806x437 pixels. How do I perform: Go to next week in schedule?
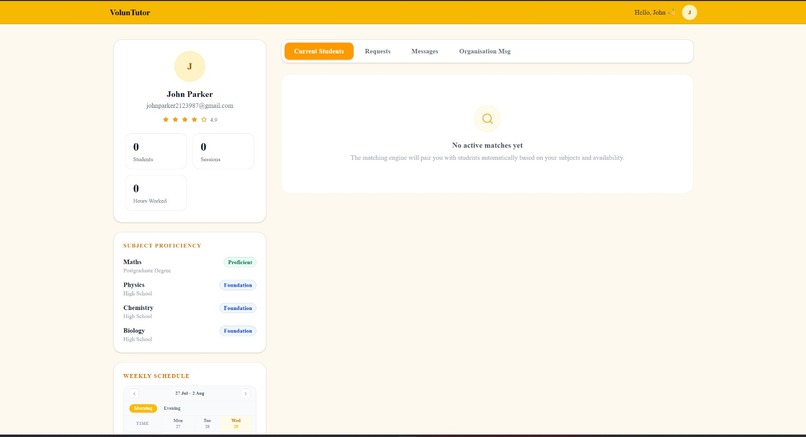(245, 393)
